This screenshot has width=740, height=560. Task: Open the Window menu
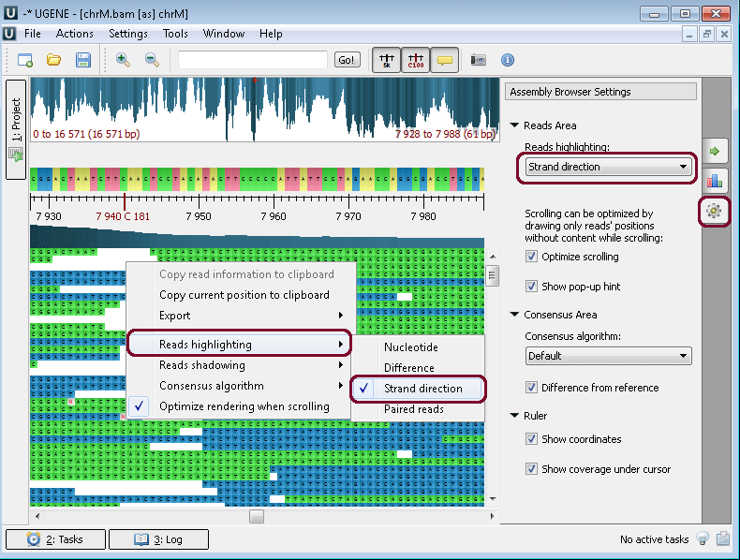coord(224,34)
